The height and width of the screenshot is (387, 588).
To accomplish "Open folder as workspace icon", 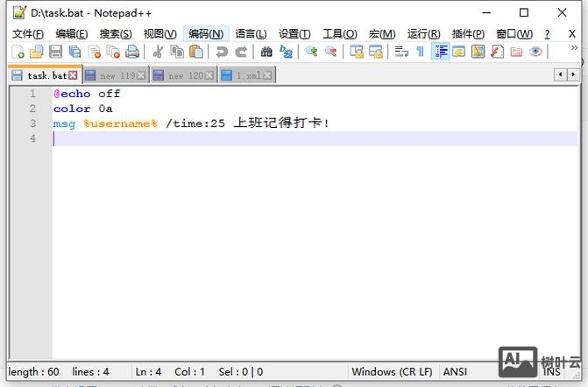I will click(x=516, y=52).
